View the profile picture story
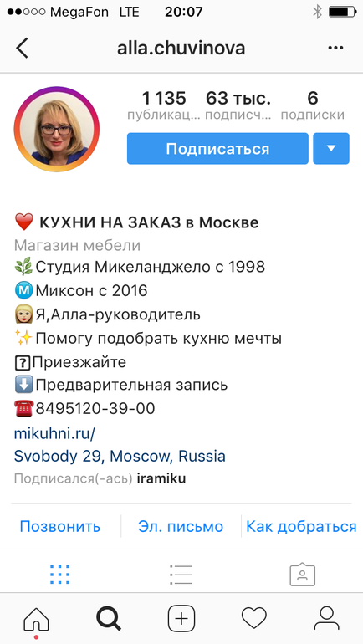Screen dimensions: 363x644 [x=57, y=129]
